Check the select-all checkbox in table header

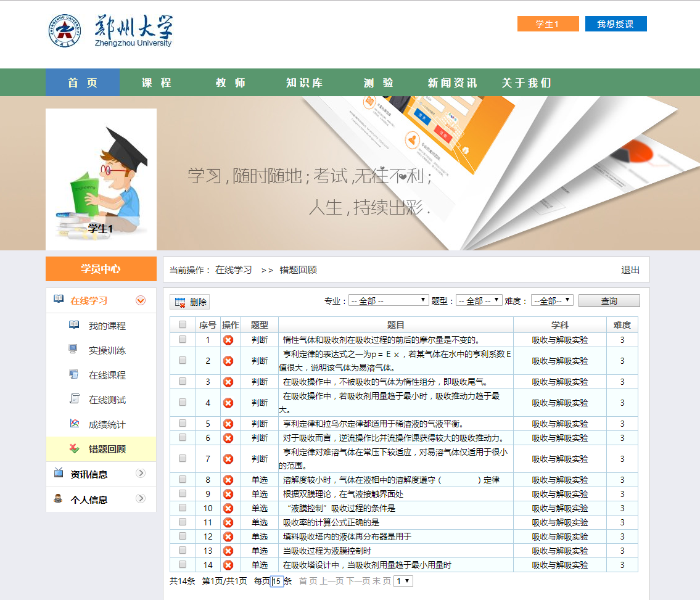point(183,325)
